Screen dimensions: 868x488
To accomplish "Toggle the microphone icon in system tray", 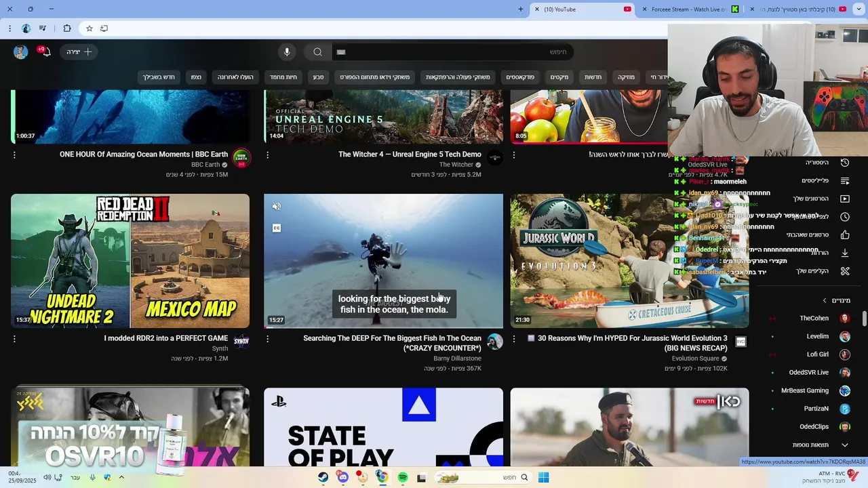I will pyautogui.click(x=92, y=477).
